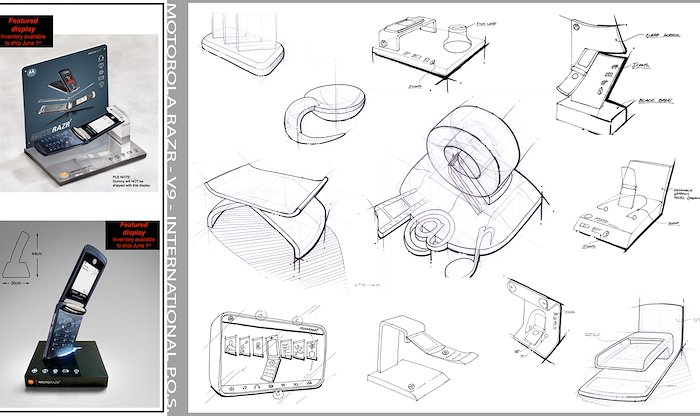
Task: Click the top-left red 'Featured display' label
Action: tap(26, 31)
